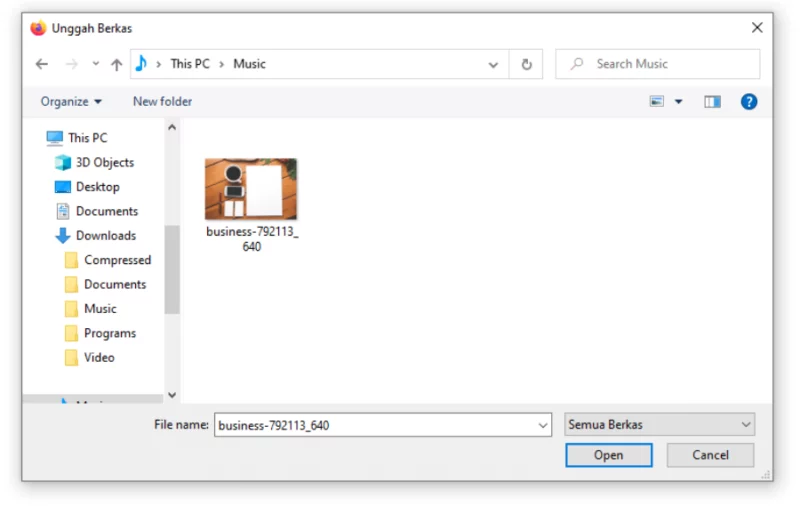Go back with the left arrow
The height and width of the screenshot is (506, 800).
pos(42,64)
